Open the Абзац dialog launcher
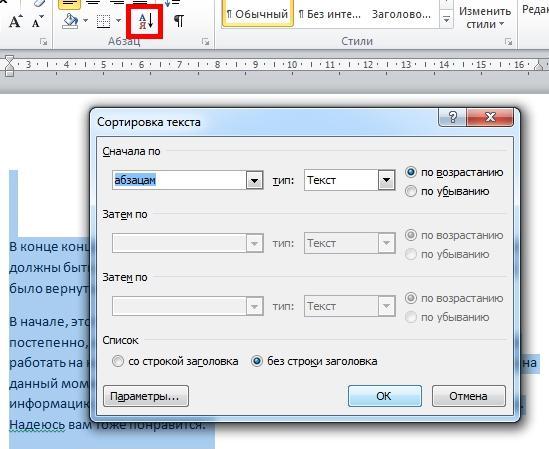This screenshot has height=449, width=549. pos(206,42)
